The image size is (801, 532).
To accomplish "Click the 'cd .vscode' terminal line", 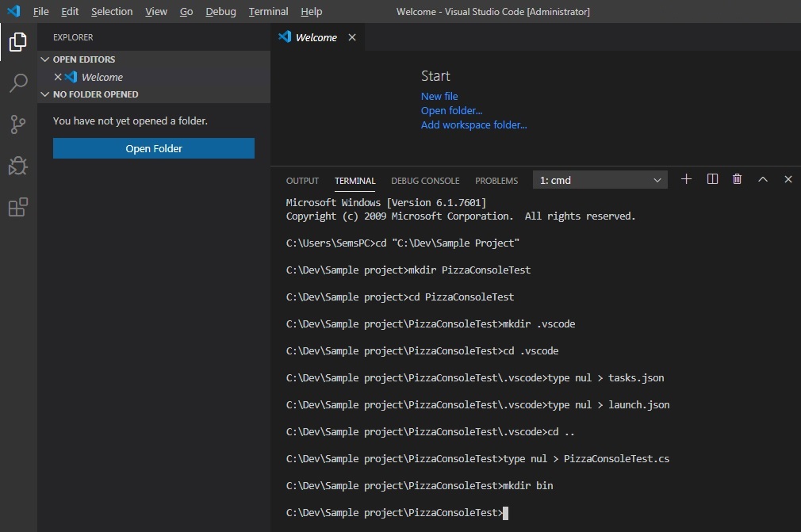I will click(422, 350).
